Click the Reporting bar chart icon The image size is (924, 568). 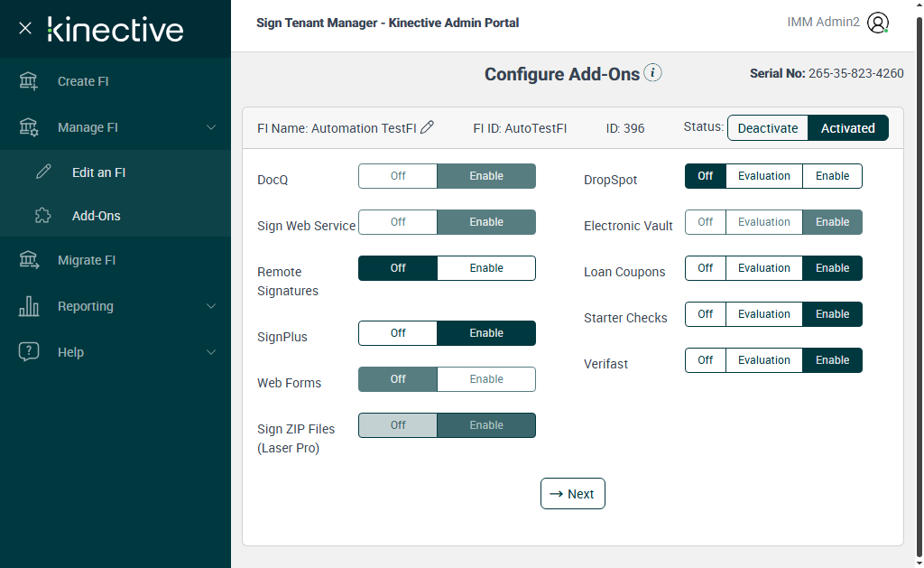point(28,306)
